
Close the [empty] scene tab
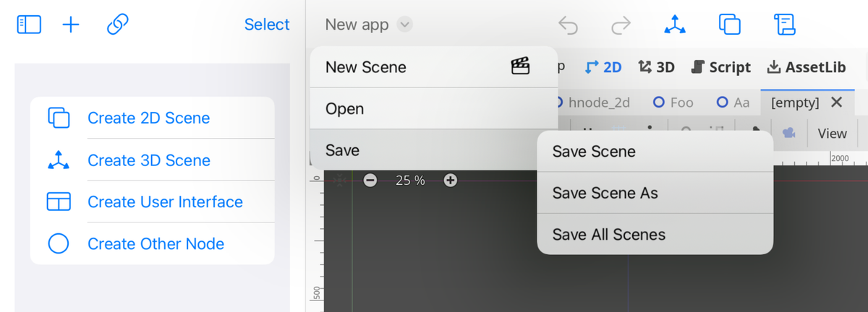coord(837,103)
